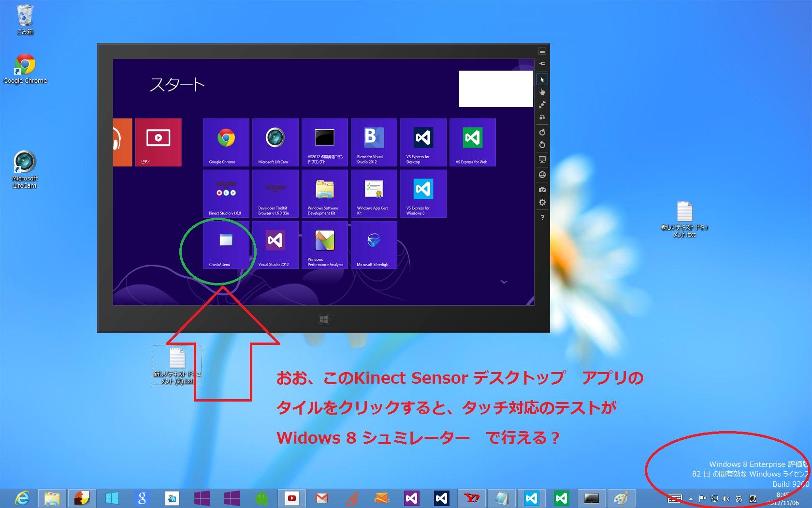Image resolution: width=812 pixels, height=508 pixels.
Task: Enable rotation touch mode in simulator
Action: coord(542,117)
